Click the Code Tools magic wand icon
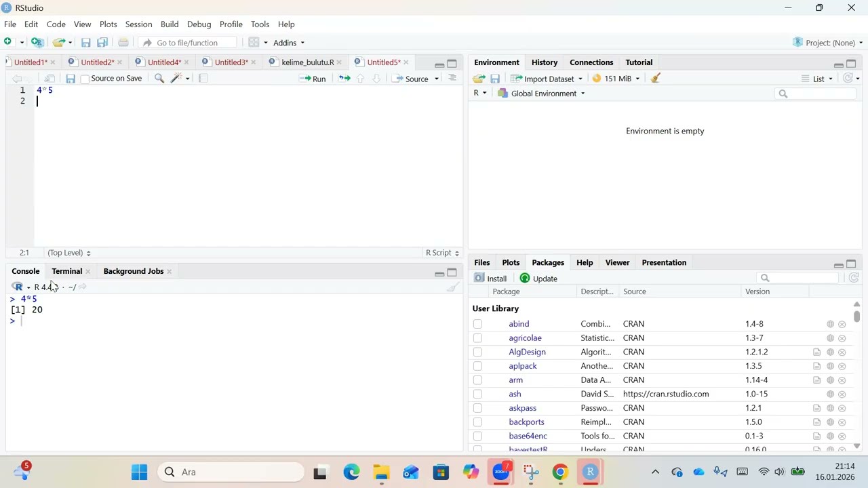 (x=176, y=79)
